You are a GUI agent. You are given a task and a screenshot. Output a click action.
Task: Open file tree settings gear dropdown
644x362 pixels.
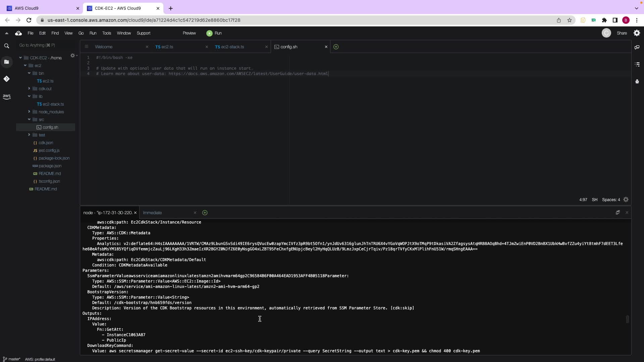[73, 56]
